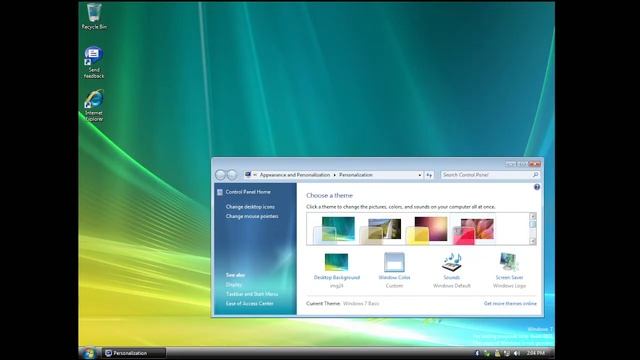
Task: Click the Window Color text label
Action: pyautogui.click(x=394, y=278)
